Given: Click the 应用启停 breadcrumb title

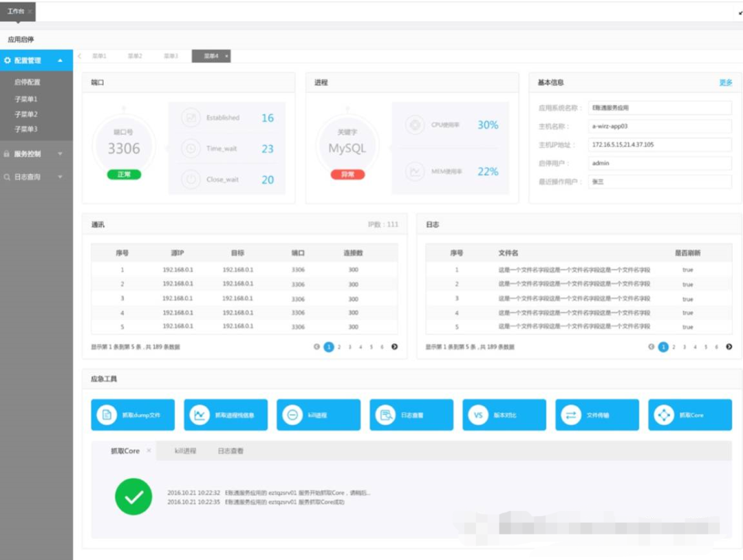Looking at the screenshot, I should [21, 39].
